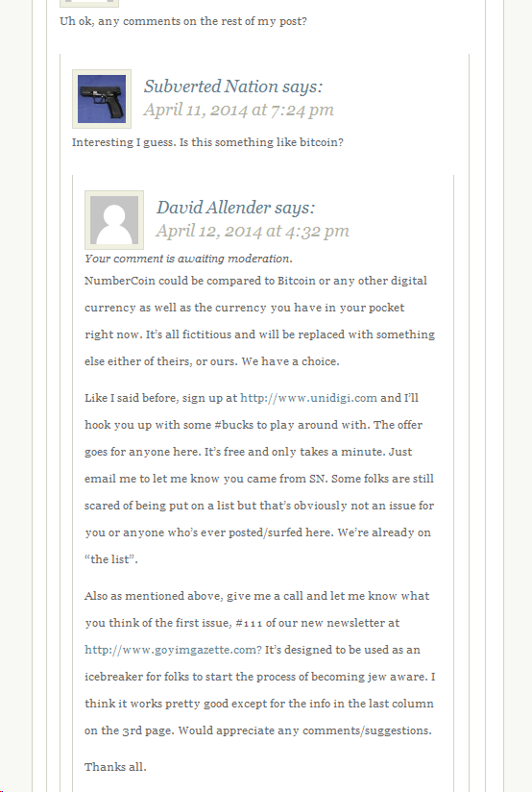Viewport: 532px width, 792px height.
Task: Click David Allender's gray silhouette avatar
Action: pos(114,220)
